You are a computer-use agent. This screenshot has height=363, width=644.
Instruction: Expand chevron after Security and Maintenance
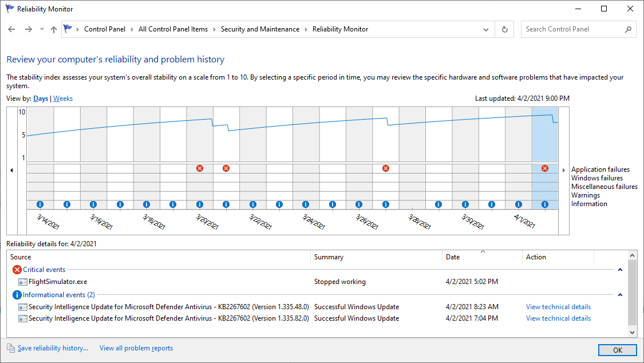click(x=306, y=30)
